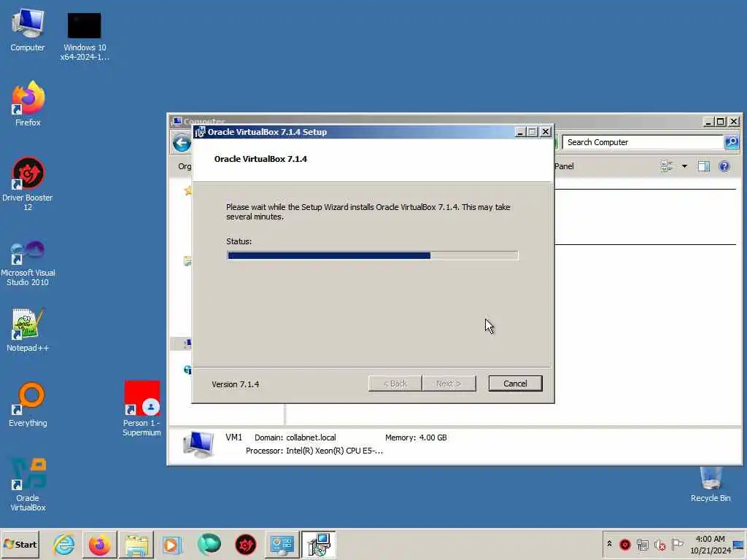Open Windows Media Player from the taskbar
This screenshot has height=560, width=747.
pyautogui.click(x=172, y=545)
